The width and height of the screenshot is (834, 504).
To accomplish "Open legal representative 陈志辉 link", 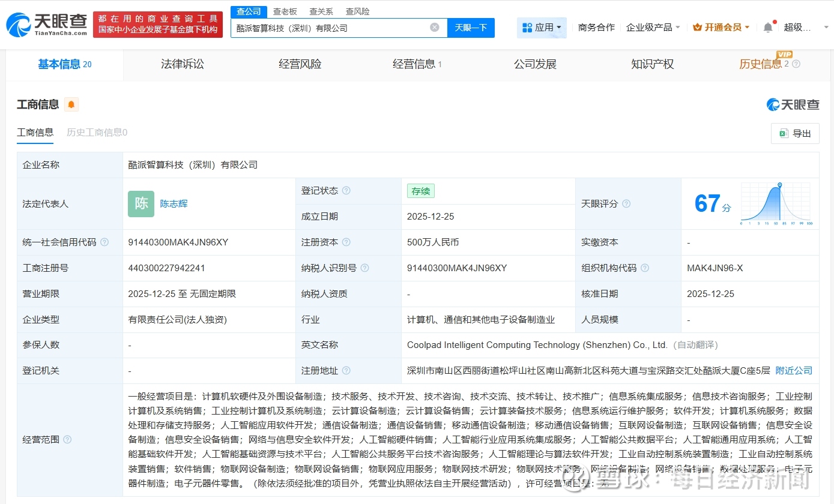I will 174,204.
